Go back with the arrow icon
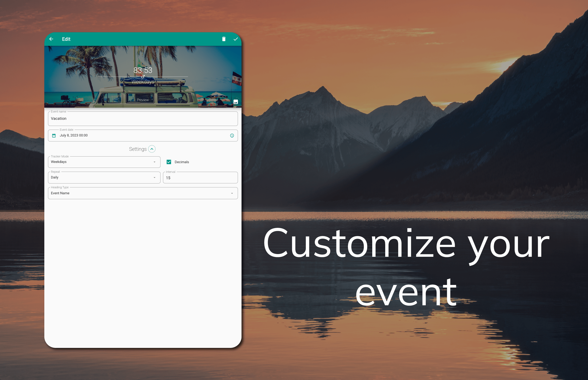This screenshot has width=588, height=380. coord(51,39)
